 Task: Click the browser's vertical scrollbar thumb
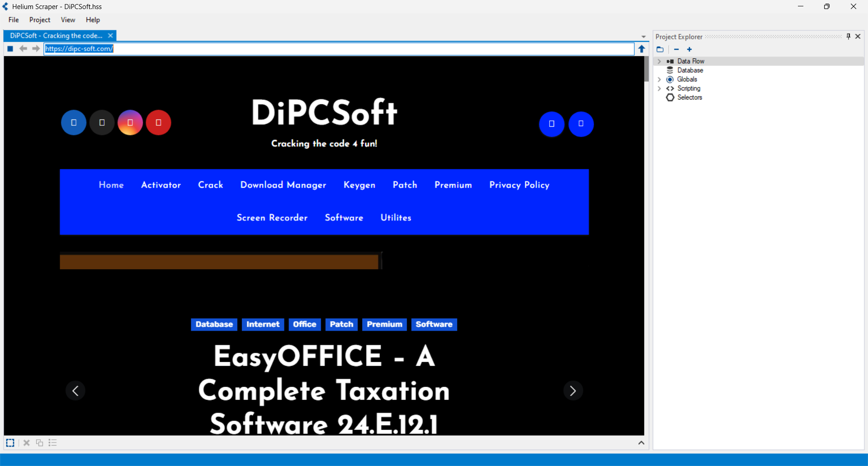pyautogui.click(x=646, y=69)
